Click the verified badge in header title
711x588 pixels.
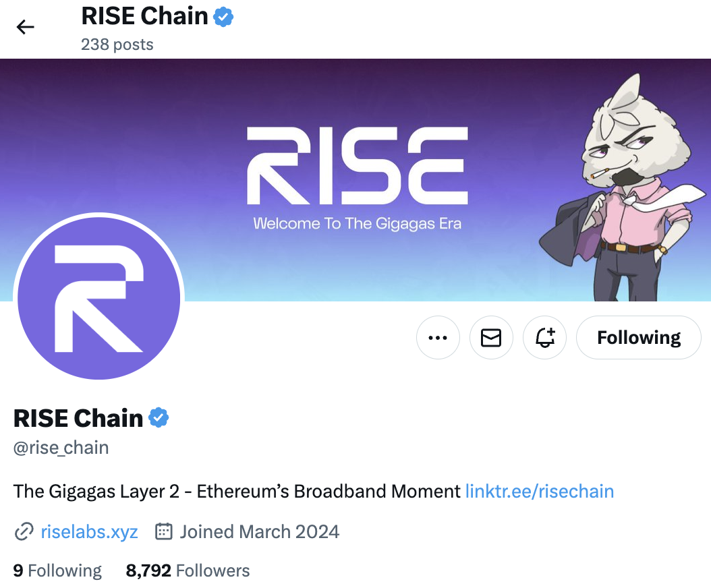pos(223,17)
